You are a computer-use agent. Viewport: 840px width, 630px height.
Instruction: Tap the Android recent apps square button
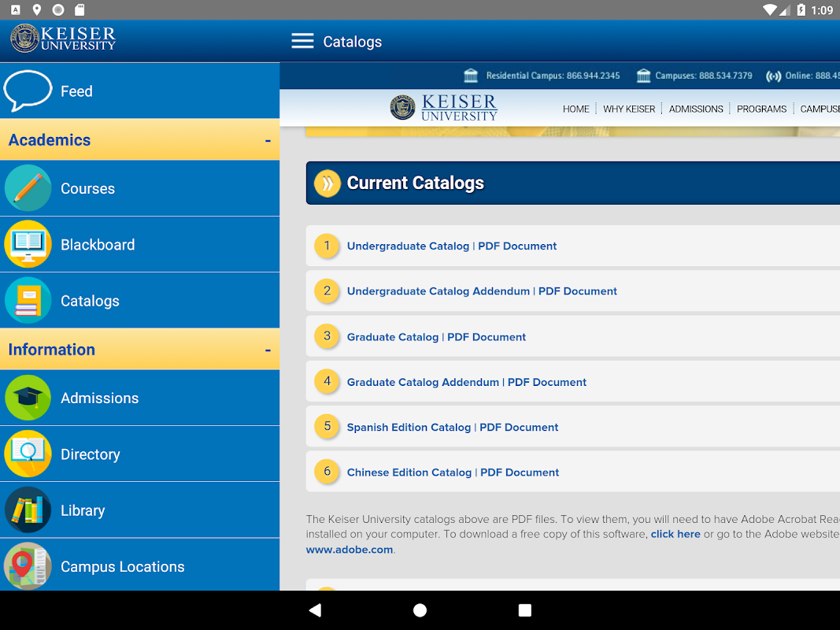click(x=525, y=610)
